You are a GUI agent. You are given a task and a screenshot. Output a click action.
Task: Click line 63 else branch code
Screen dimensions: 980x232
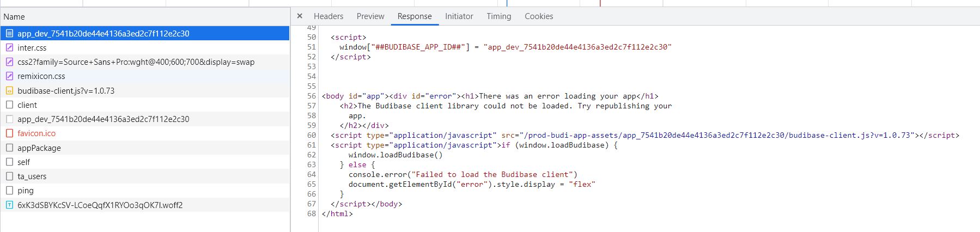(358, 164)
